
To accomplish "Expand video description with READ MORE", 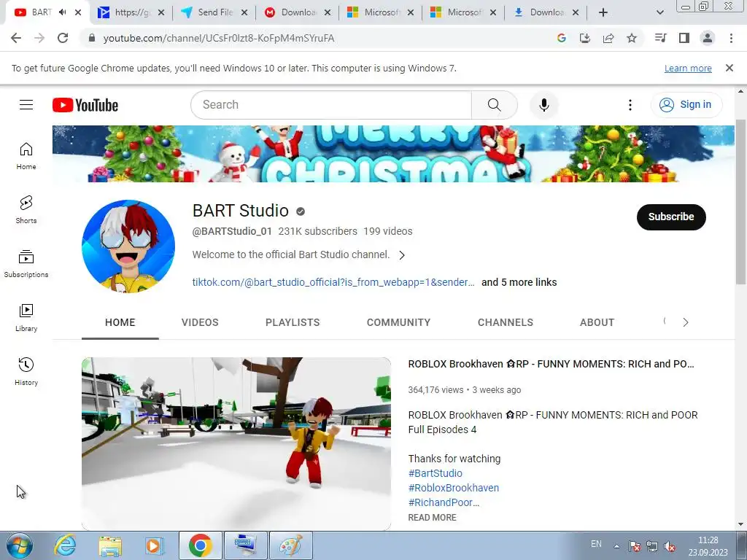I will [x=432, y=517].
